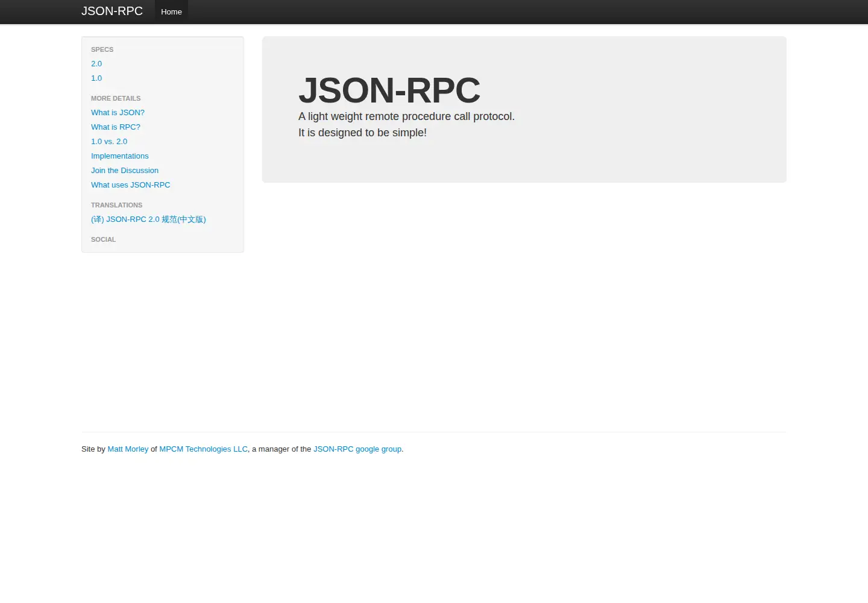The height and width of the screenshot is (603, 868).
Task: Open MPCM Technologies LLC footer link
Action: [x=203, y=449]
